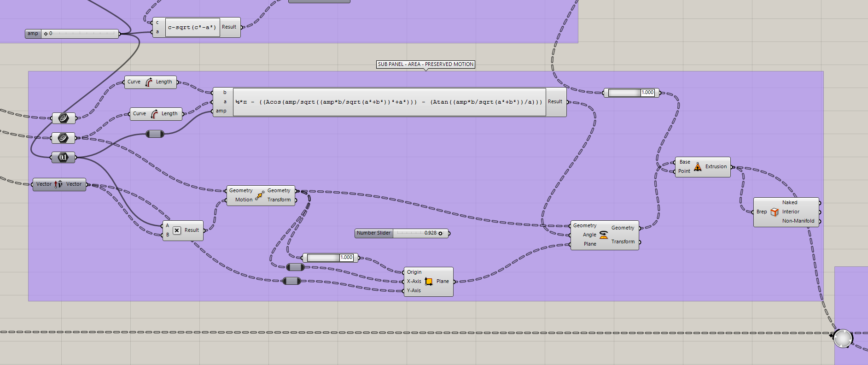This screenshot has width=868, height=365.
Task: Select the Construct Plane component icon
Action: [x=429, y=282]
